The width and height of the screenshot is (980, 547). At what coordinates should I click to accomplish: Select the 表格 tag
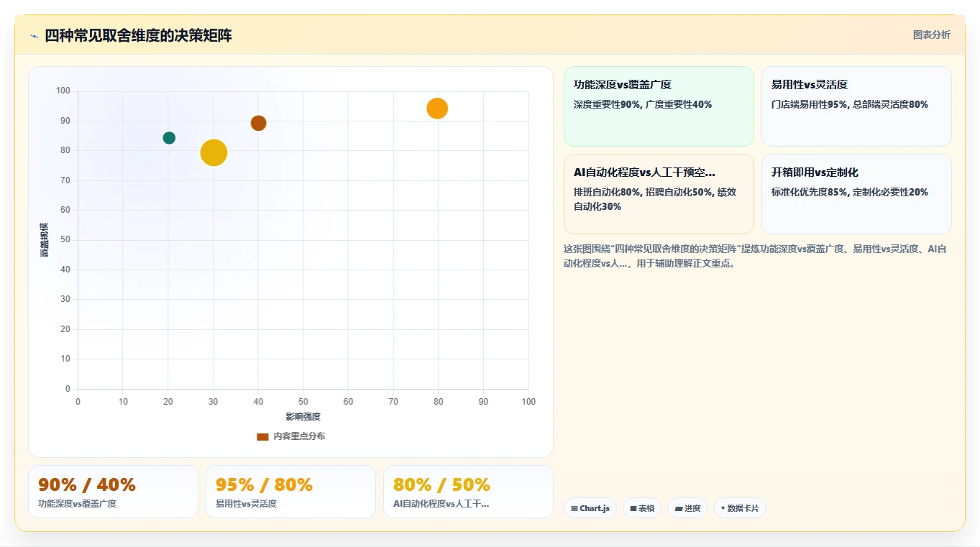pos(642,508)
